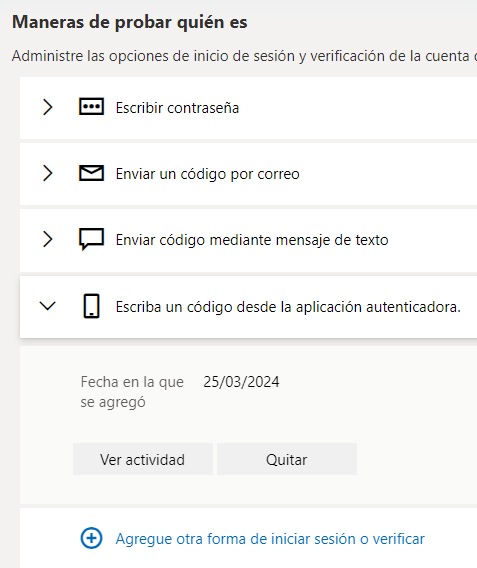The width and height of the screenshot is (477, 568).
Task: Collapse the aplicación autenticadora section chevron
Action: (x=47, y=306)
